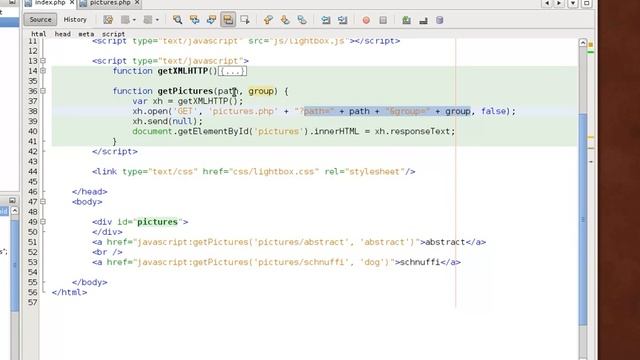Click Shift Line Right icon
This screenshot has height=360, width=640.
coord(342,20)
